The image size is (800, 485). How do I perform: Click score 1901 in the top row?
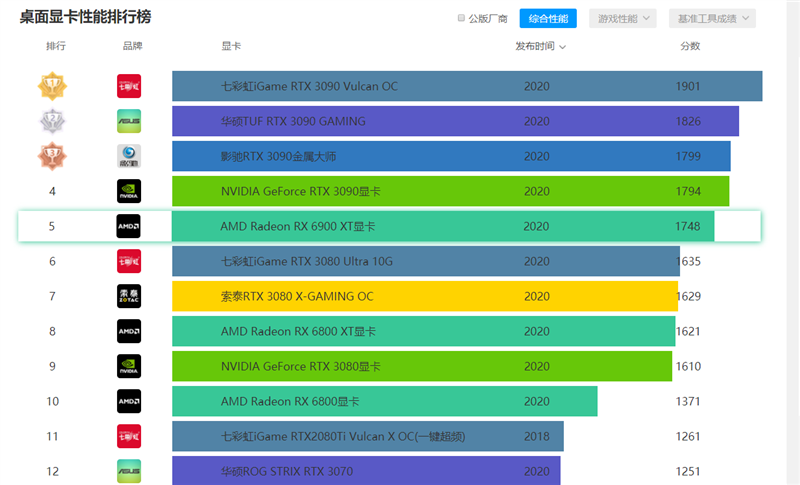coord(688,86)
